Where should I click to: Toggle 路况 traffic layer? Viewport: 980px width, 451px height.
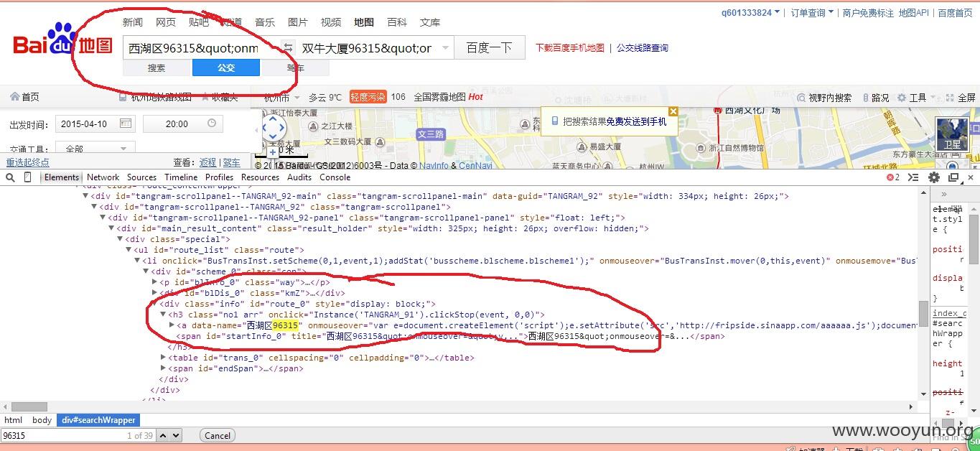point(874,98)
